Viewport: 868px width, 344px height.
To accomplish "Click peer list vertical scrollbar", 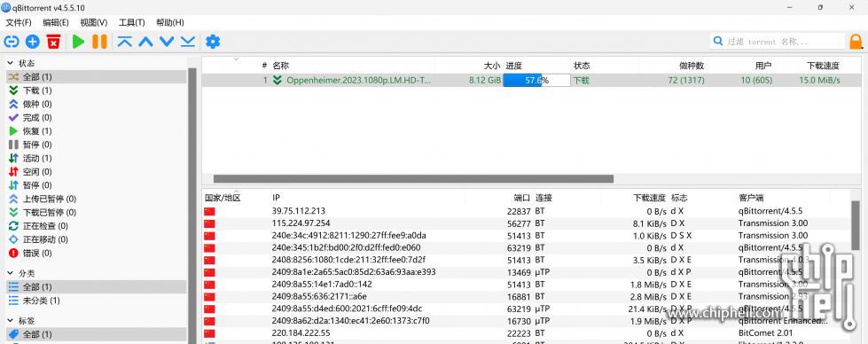I will pos(856,225).
